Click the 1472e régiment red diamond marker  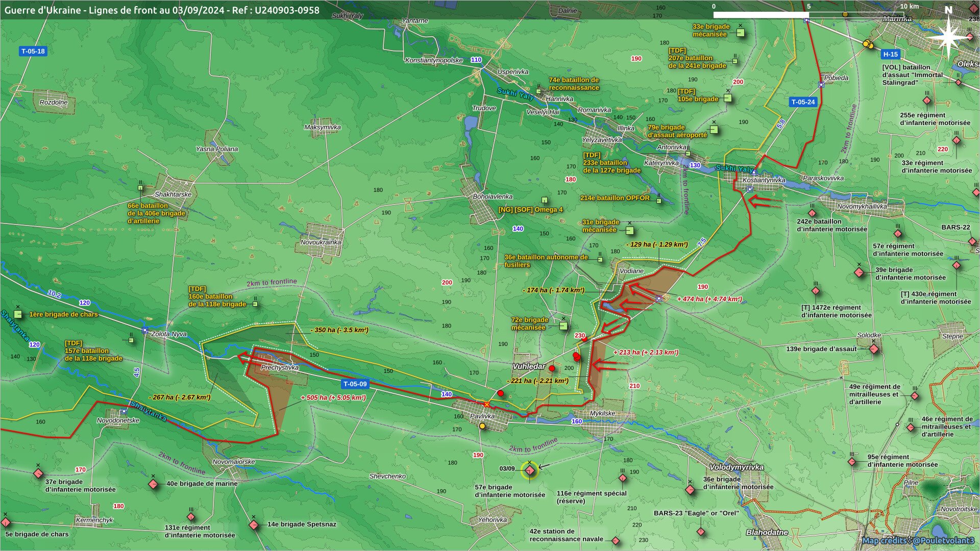coord(816,291)
